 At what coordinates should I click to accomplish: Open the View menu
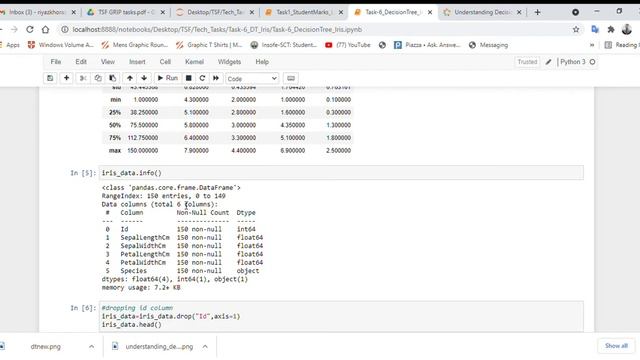pyautogui.click(x=108, y=62)
